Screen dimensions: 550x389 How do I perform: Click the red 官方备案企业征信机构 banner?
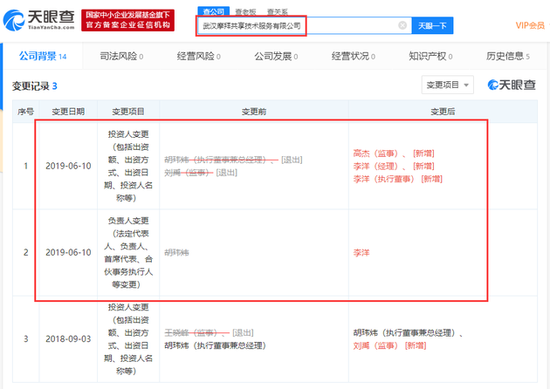click(128, 20)
